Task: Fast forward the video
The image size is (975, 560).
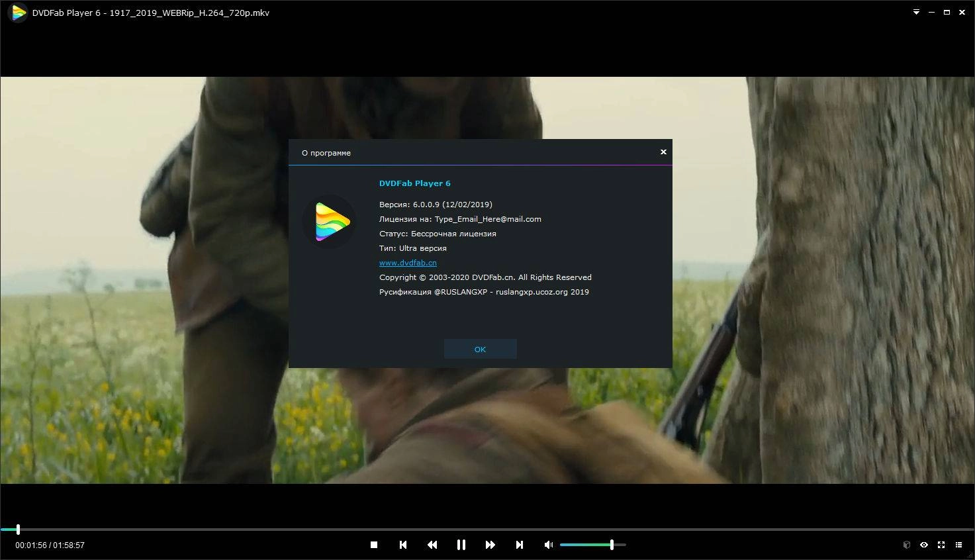Action: (490, 545)
